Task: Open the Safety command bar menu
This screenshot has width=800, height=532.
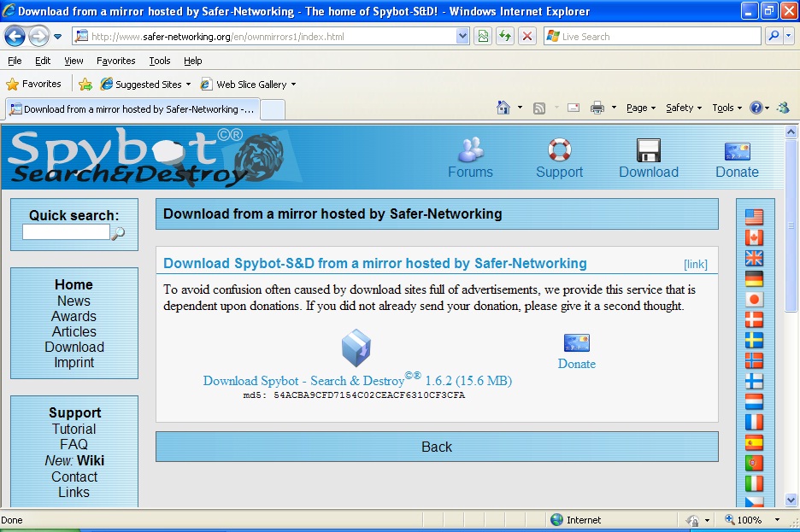Action: point(684,108)
